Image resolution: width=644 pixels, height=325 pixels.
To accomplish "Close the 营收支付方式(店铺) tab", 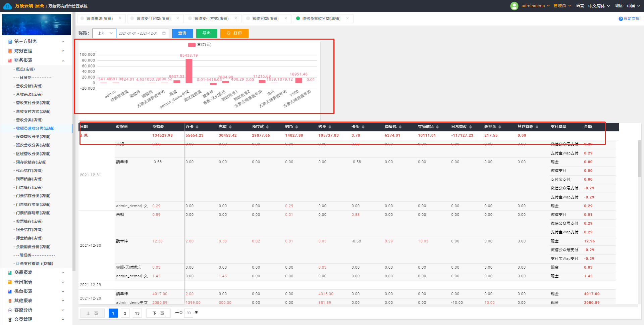I will click(236, 18).
